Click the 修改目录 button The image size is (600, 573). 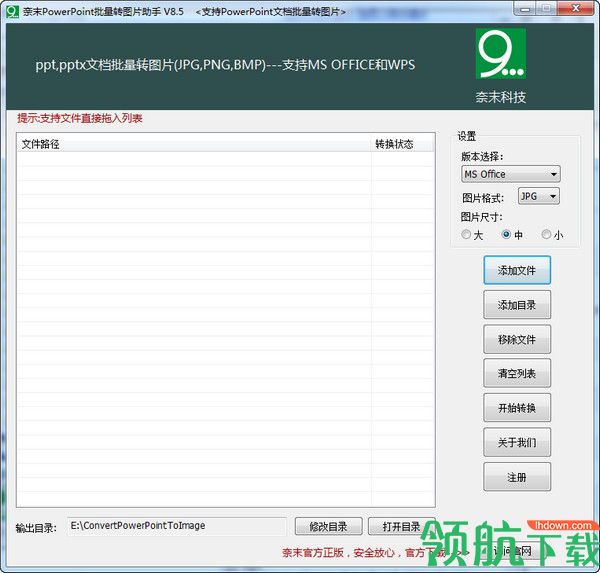[x=328, y=527]
